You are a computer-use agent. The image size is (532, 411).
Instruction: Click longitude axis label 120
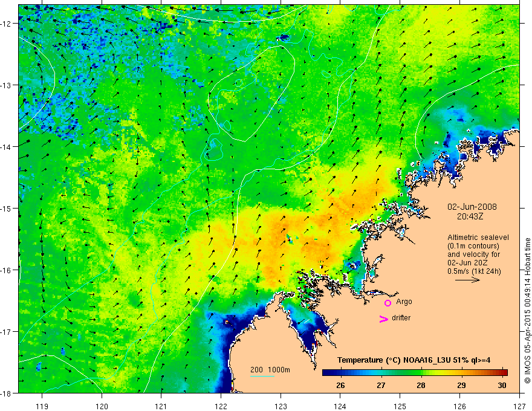pos(102,406)
